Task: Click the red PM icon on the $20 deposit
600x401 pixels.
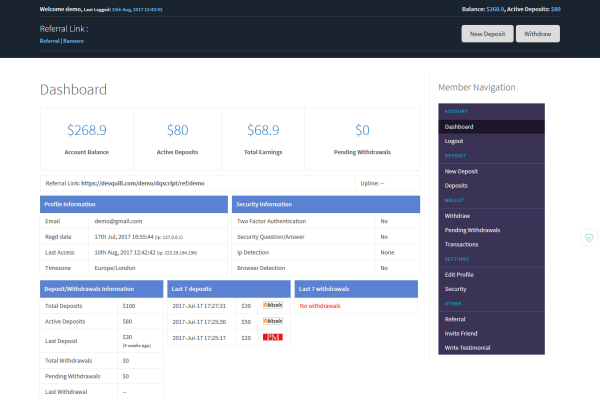Action: pos(272,338)
